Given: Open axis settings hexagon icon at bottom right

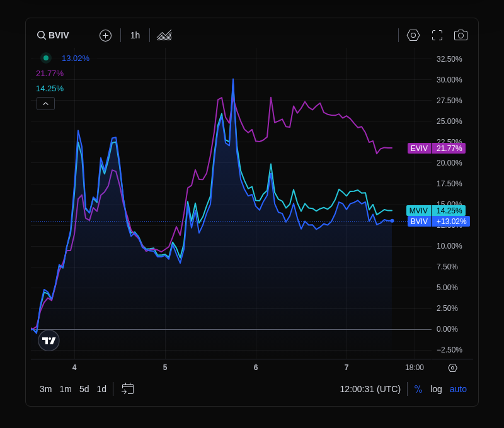Looking at the screenshot, I should click(x=452, y=368).
